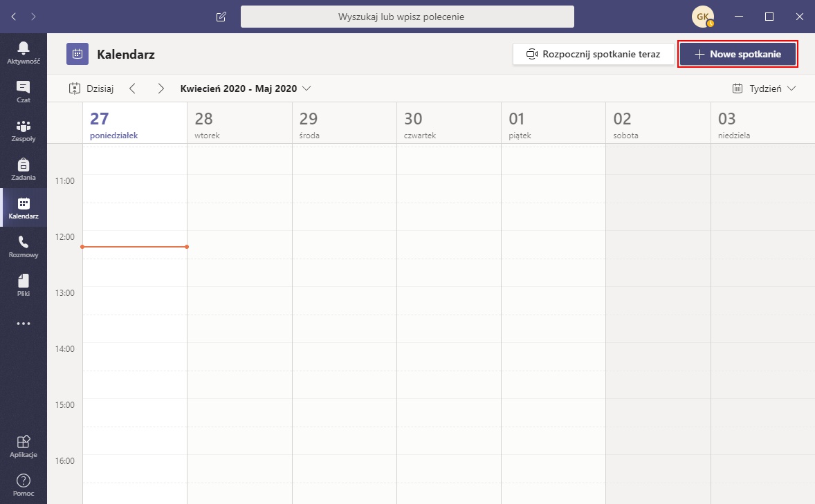Image resolution: width=815 pixels, height=504 pixels.
Task: Click the 11:00 time label
Action: [x=65, y=181]
